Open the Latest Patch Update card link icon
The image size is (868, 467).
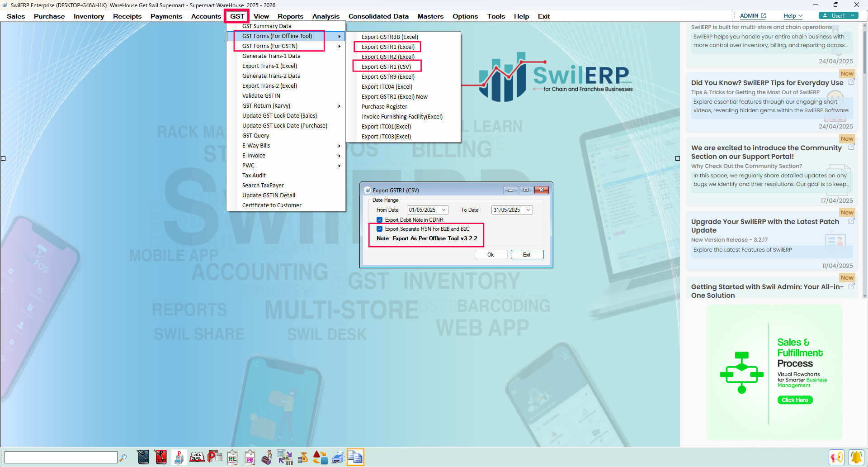pos(851,221)
